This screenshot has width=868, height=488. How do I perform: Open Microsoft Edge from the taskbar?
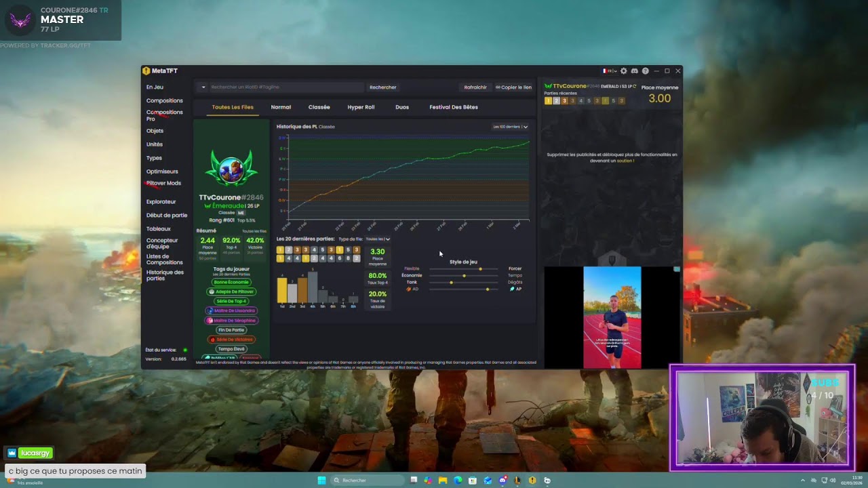(x=458, y=481)
